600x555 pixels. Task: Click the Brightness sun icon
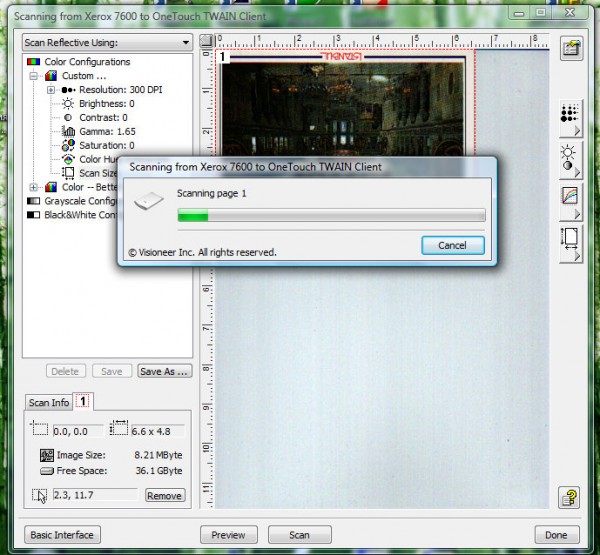pyautogui.click(x=68, y=104)
